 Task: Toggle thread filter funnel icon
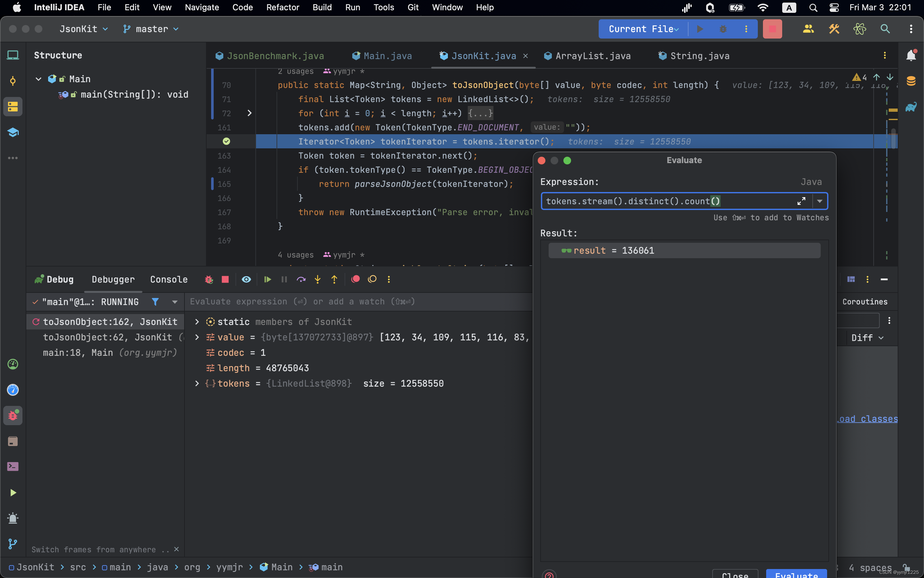[x=155, y=302]
